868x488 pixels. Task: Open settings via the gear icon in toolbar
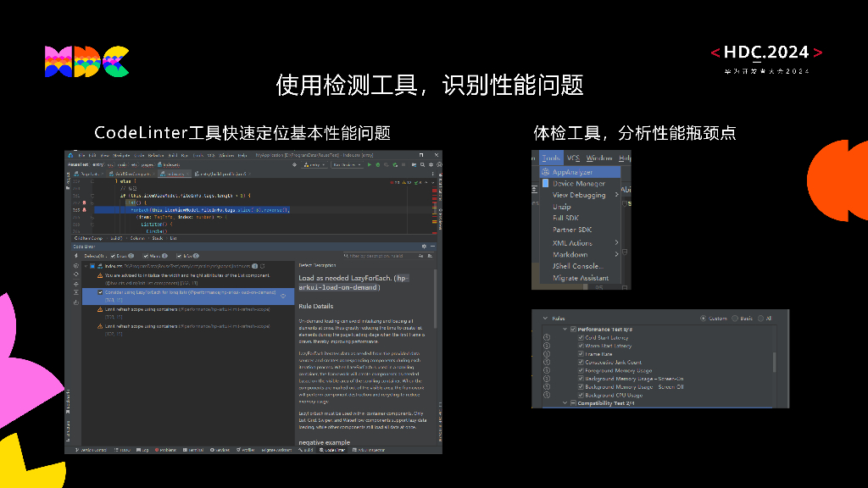(431, 164)
